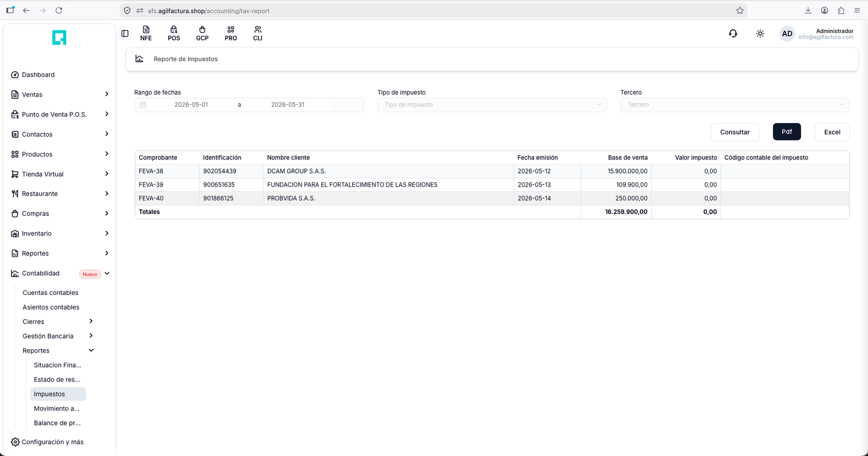Click PROBVIDA S.A.S. client name
868x456 pixels.
click(291, 198)
